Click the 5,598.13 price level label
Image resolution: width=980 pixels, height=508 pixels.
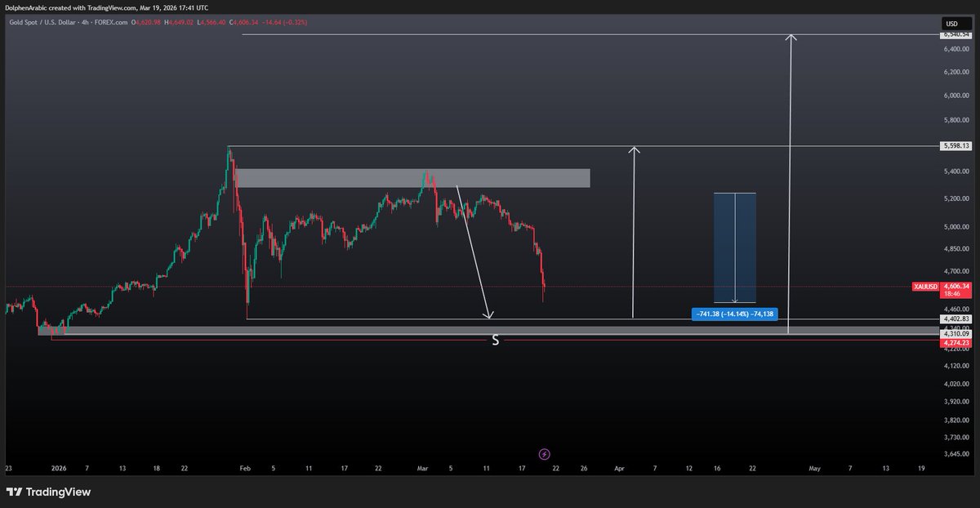point(955,146)
